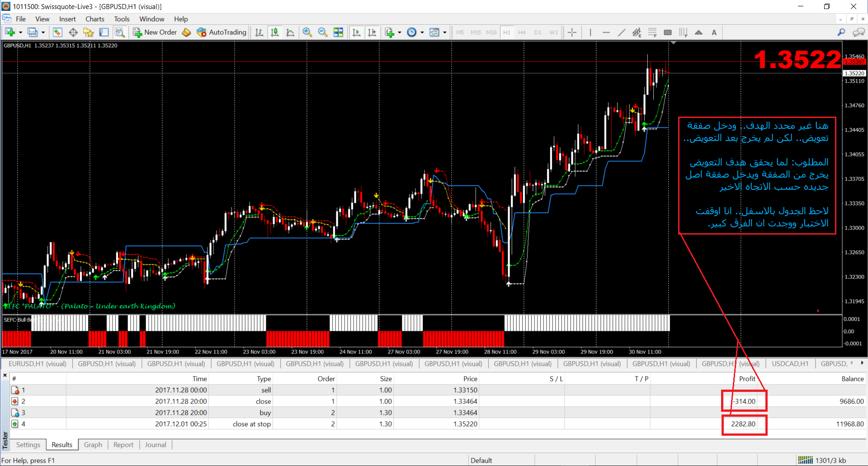Tile windows with the grid icon
Viewport: 868px width, 466px height.
pos(338,32)
